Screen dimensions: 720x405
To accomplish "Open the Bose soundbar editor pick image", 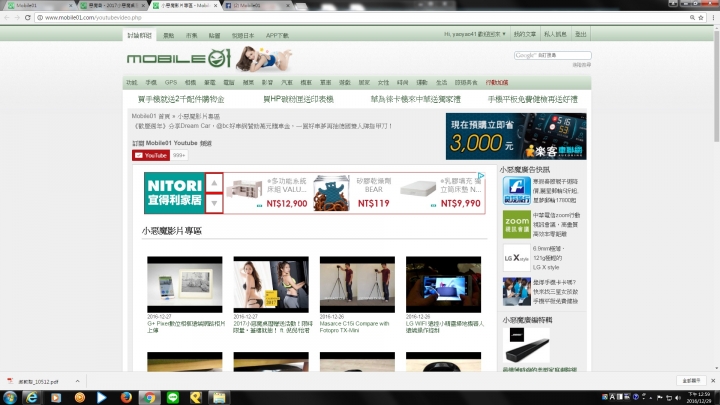I will (x=526, y=345).
